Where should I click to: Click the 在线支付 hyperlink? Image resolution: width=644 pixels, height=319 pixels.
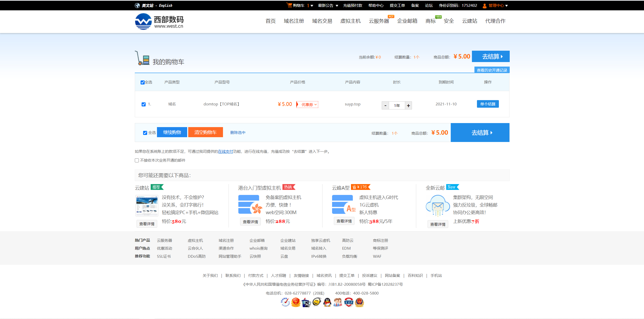point(226,152)
